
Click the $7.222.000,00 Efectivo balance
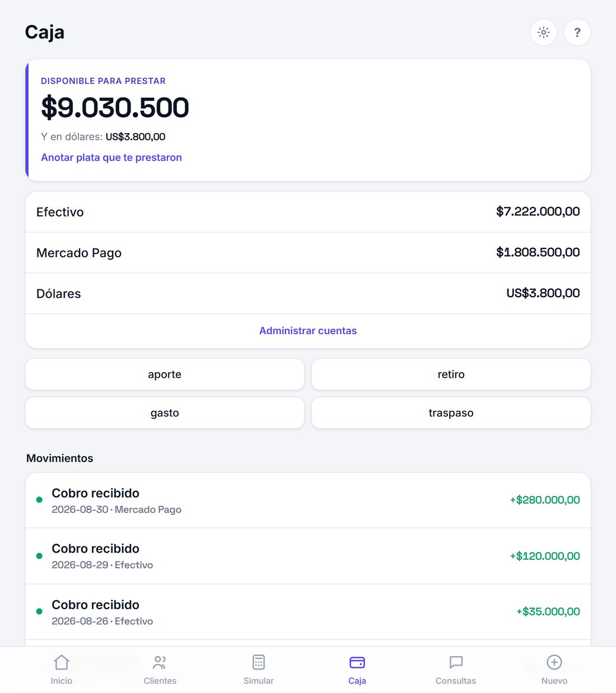click(538, 212)
